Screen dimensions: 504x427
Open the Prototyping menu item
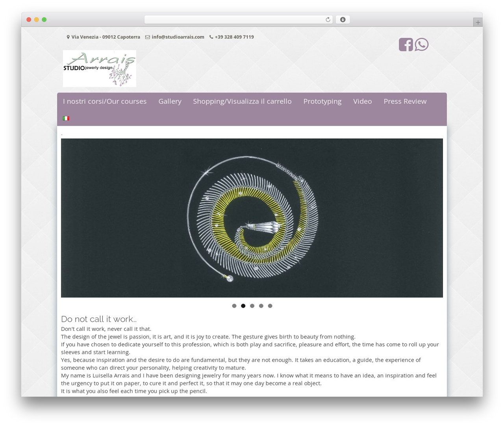coord(322,101)
